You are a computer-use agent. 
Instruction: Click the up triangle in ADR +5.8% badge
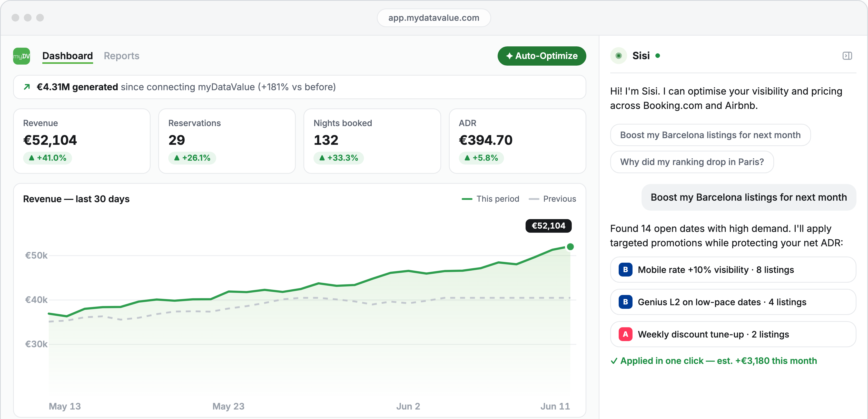467,158
